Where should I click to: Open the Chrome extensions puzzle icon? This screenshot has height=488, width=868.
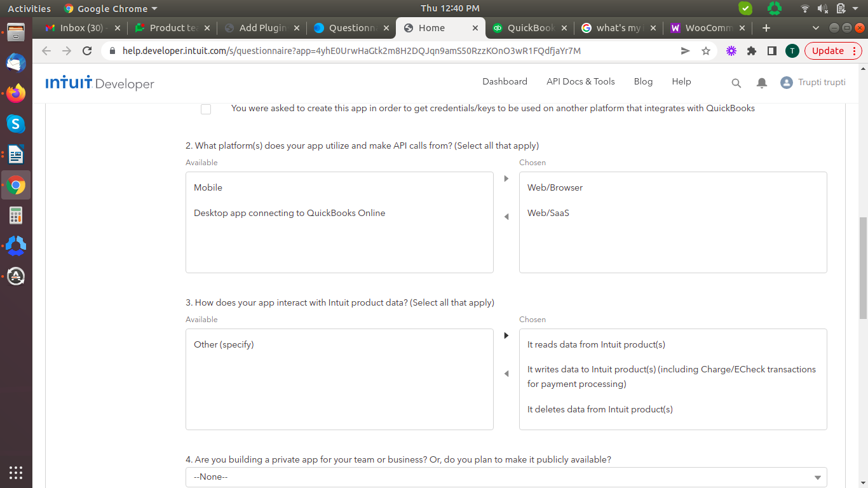pos(752,51)
